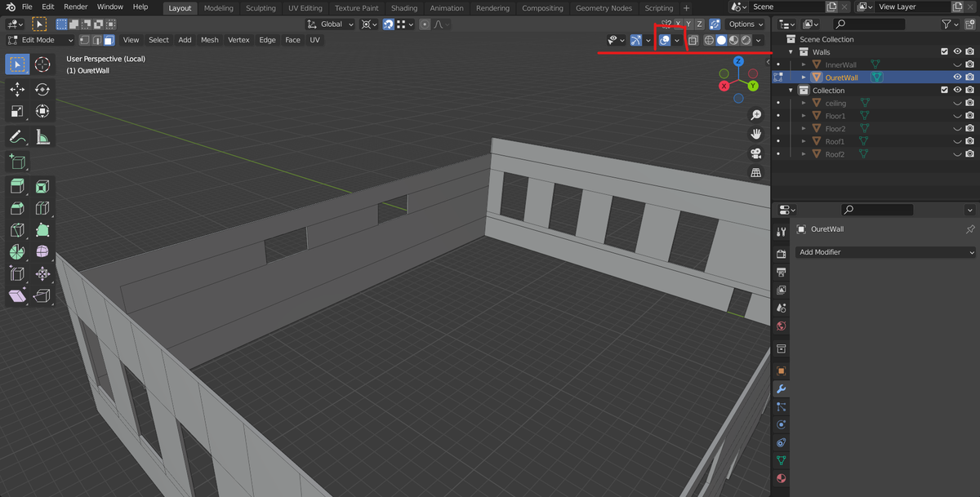Select the Loop Cut tool

(x=42, y=208)
